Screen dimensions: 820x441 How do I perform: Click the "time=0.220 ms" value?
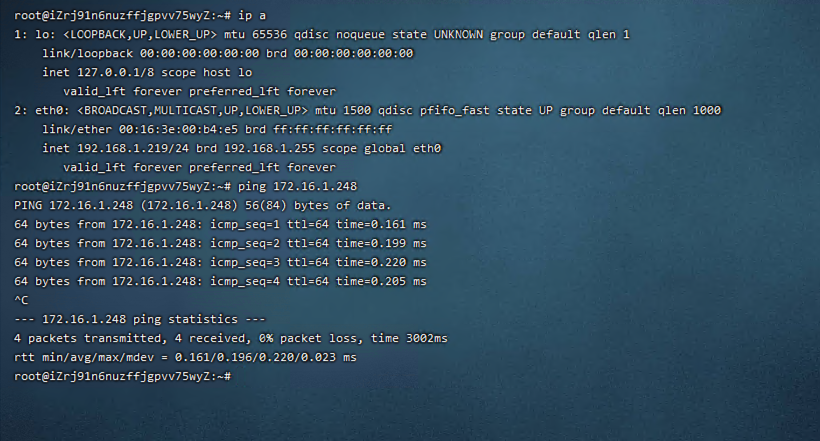point(381,262)
